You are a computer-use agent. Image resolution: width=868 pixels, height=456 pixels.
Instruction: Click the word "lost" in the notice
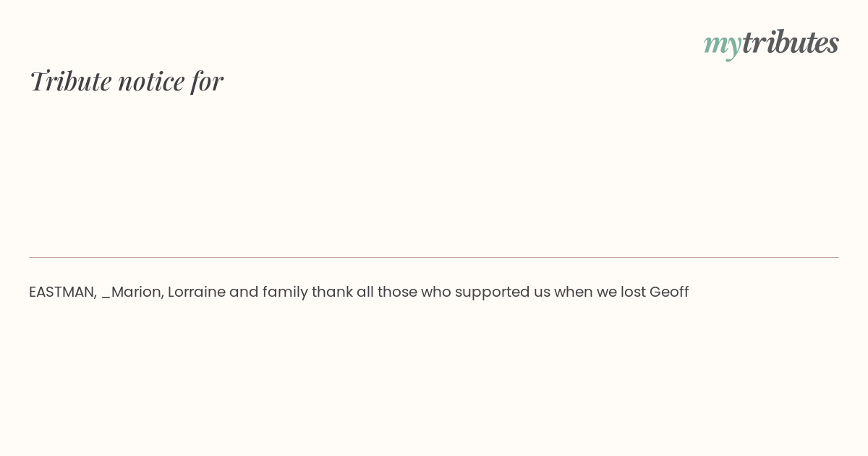point(633,292)
